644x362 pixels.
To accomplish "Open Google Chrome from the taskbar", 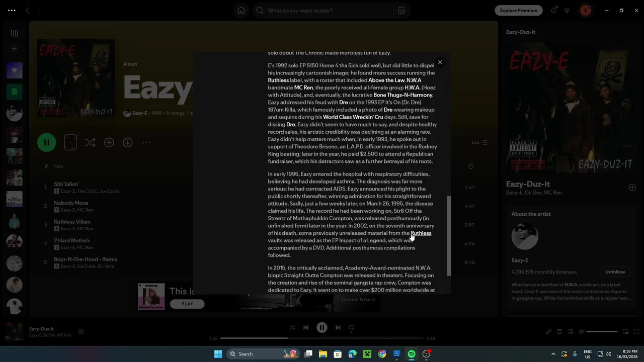I will click(382, 354).
